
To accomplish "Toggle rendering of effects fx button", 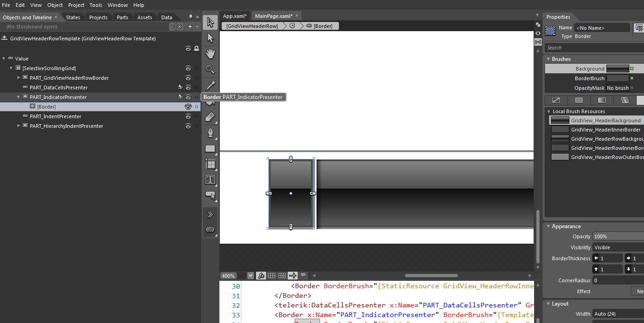I will [261, 275].
